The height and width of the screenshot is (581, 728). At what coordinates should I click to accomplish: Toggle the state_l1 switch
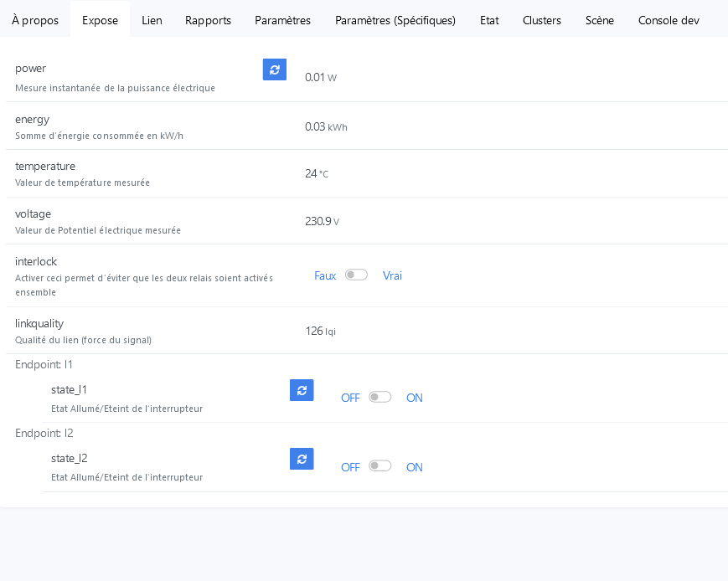pos(379,397)
